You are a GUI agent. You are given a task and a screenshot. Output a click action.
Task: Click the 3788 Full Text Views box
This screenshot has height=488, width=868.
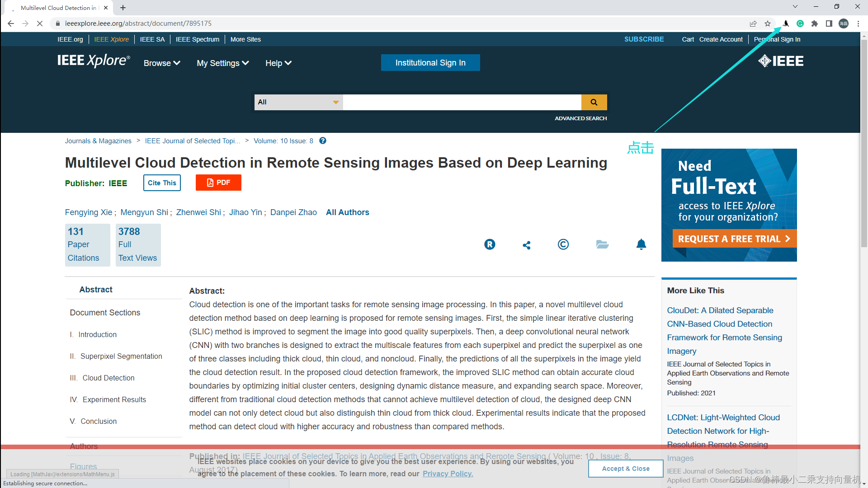point(138,245)
